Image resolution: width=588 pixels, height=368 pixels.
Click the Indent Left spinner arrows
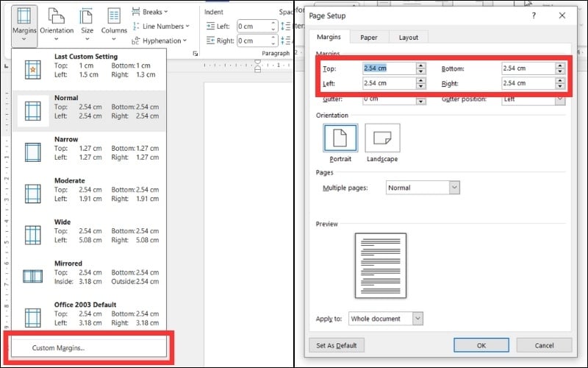click(x=273, y=26)
